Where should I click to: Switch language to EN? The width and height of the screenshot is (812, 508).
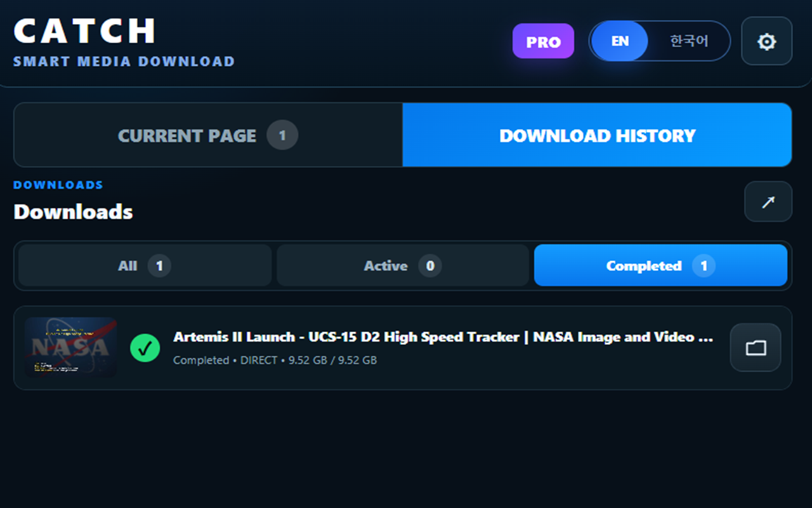pyautogui.click(x=620, y=41)
